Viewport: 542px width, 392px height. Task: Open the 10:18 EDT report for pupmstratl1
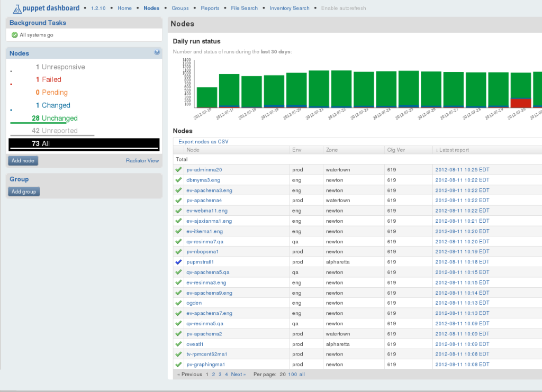click(x=462, y=262)
